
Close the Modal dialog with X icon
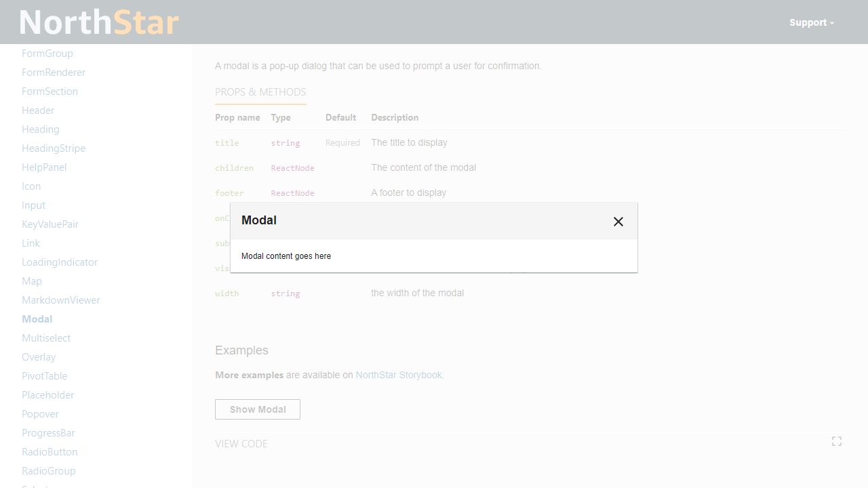point(618,222)
